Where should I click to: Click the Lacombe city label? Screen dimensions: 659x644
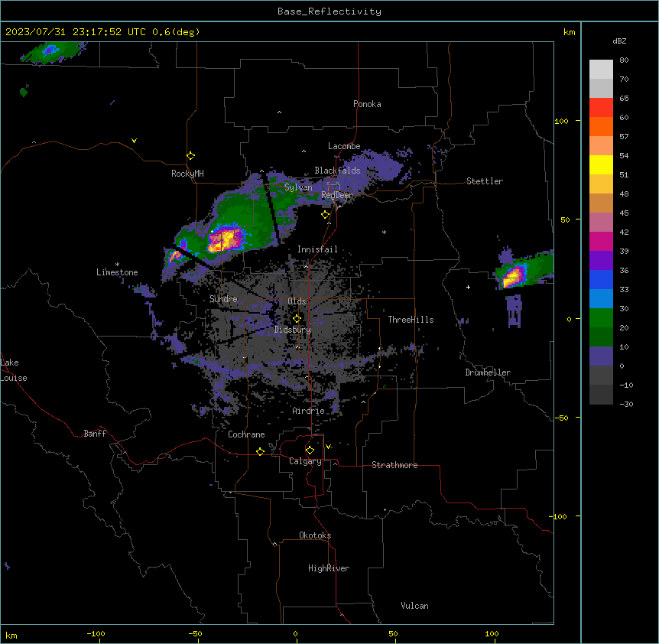point(344,146)
